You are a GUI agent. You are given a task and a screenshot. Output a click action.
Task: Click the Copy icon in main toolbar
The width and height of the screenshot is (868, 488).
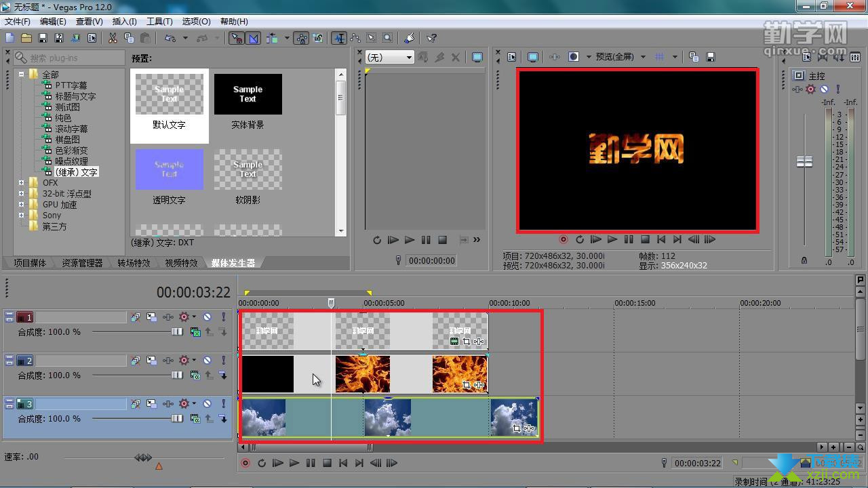point(129,39)
